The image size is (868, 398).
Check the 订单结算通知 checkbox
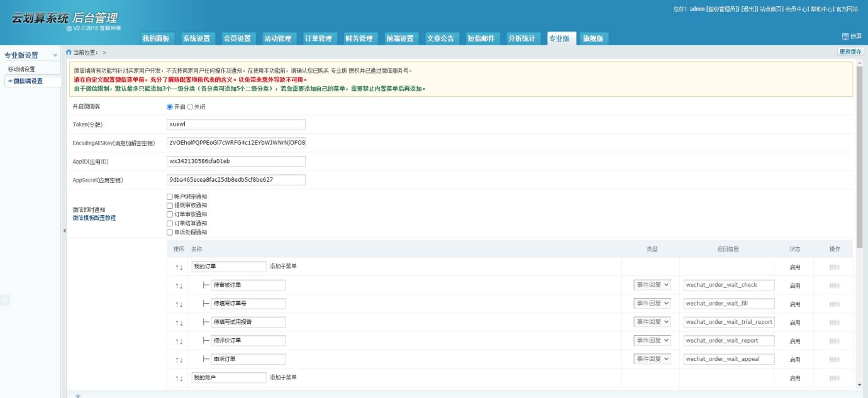coord(169,223)
